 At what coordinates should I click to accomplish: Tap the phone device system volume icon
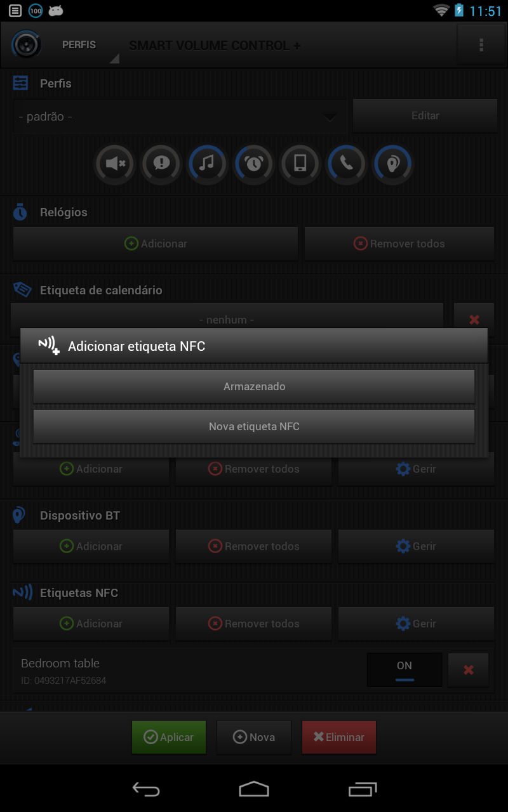click(x=300, y=164)
